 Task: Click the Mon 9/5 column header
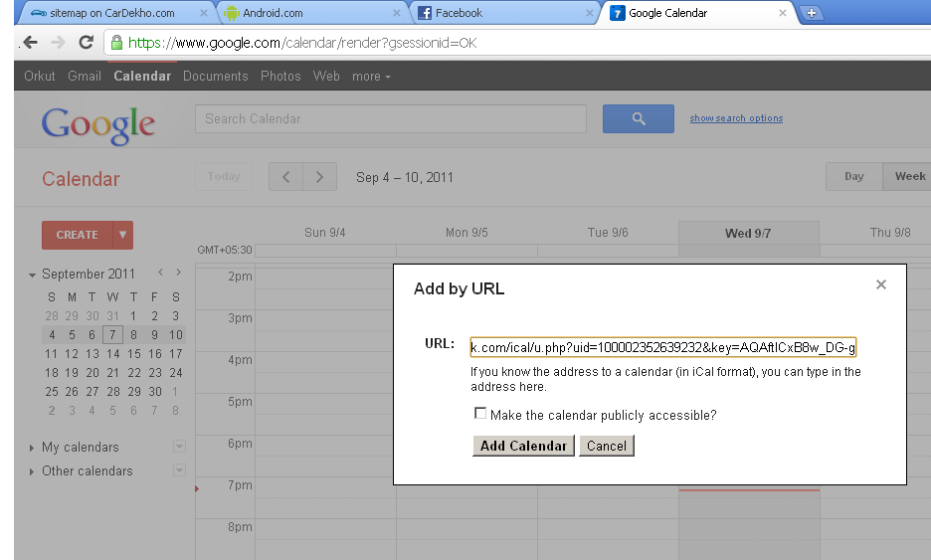[466, 233]
